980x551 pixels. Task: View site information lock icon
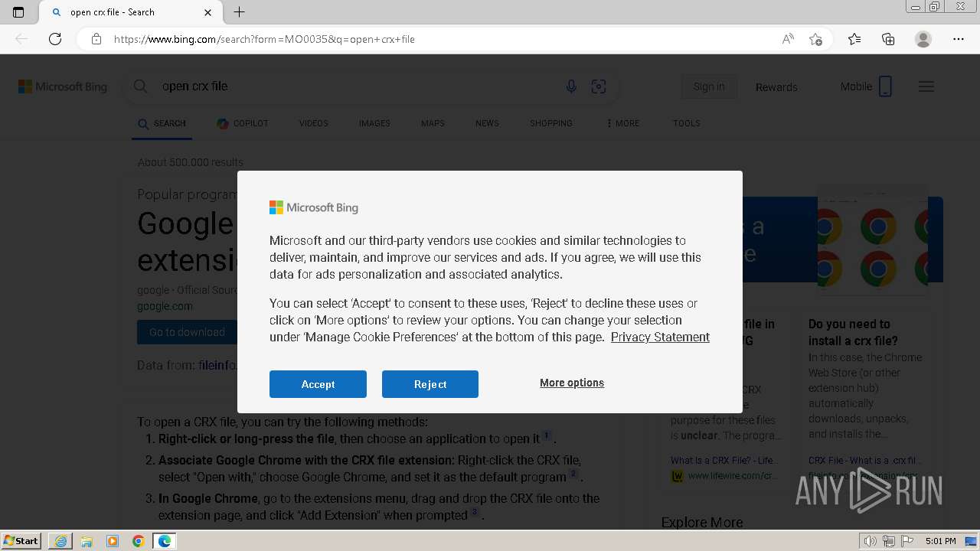pyautogui.click(x=96, y=39)
